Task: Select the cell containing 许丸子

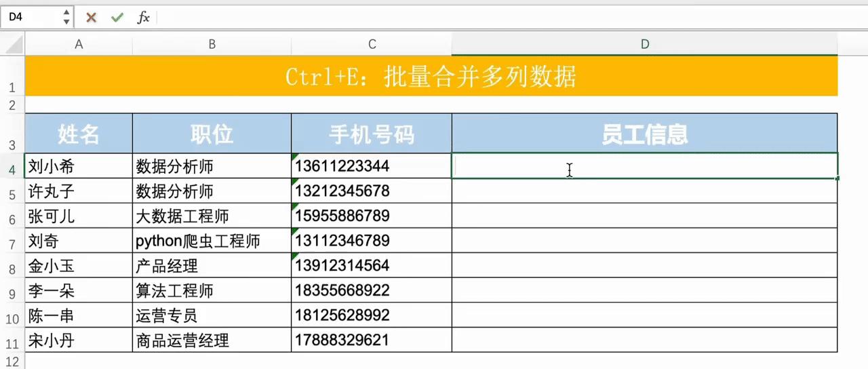Action: (x=79, y=191)
